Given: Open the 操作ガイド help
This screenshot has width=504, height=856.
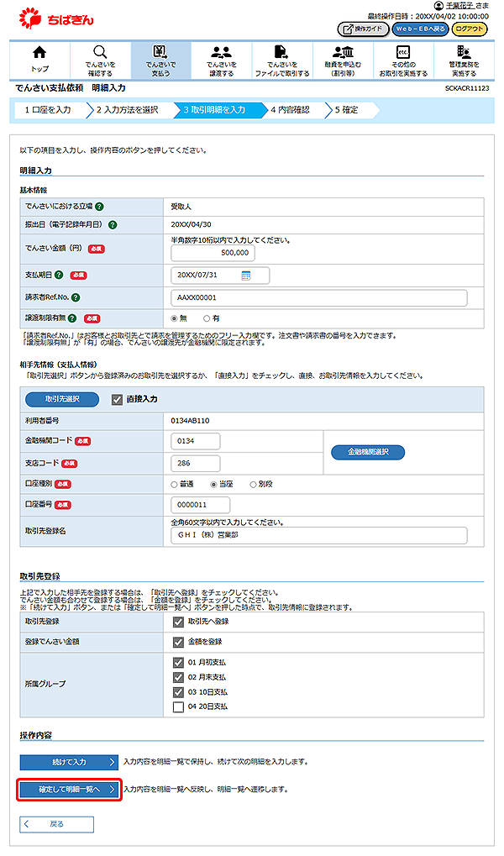Looking at the screenshot, I should [363, 29].
